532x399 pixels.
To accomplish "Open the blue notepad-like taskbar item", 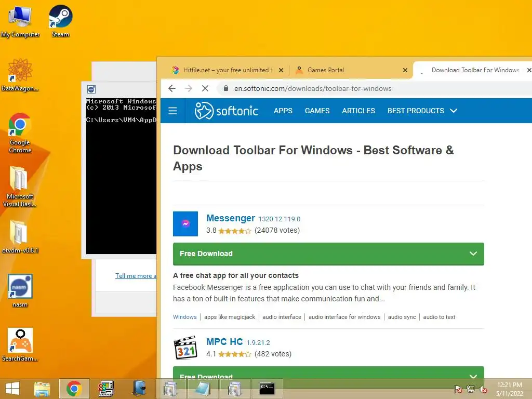I will [203, 389].
